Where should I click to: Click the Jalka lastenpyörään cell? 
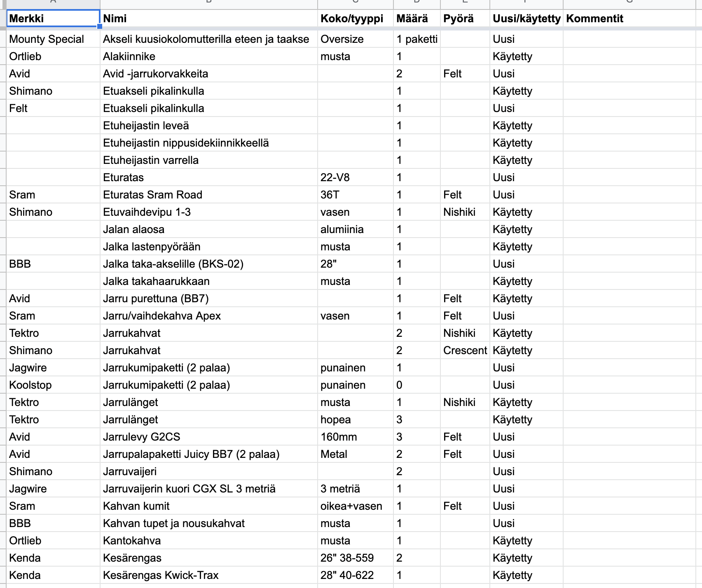[x=209, y=247]
